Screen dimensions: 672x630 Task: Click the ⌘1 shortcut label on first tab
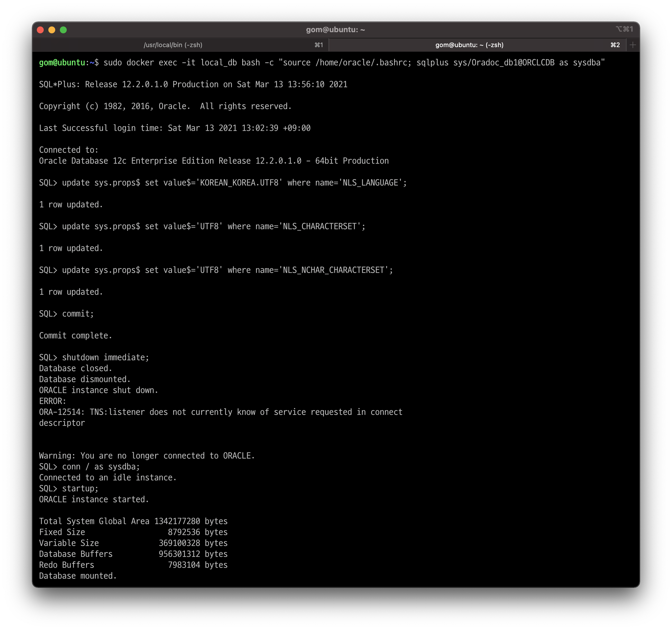tap(318, 45)
